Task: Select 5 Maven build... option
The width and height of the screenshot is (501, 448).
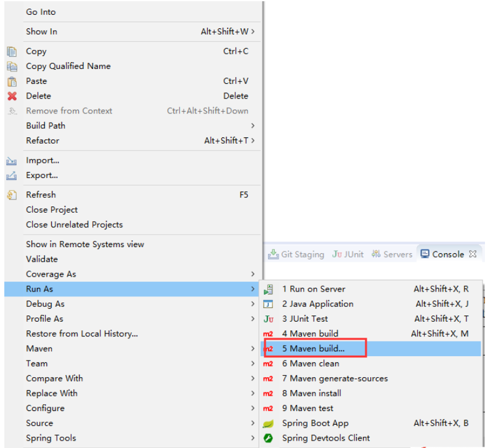Action: (371, 349)
